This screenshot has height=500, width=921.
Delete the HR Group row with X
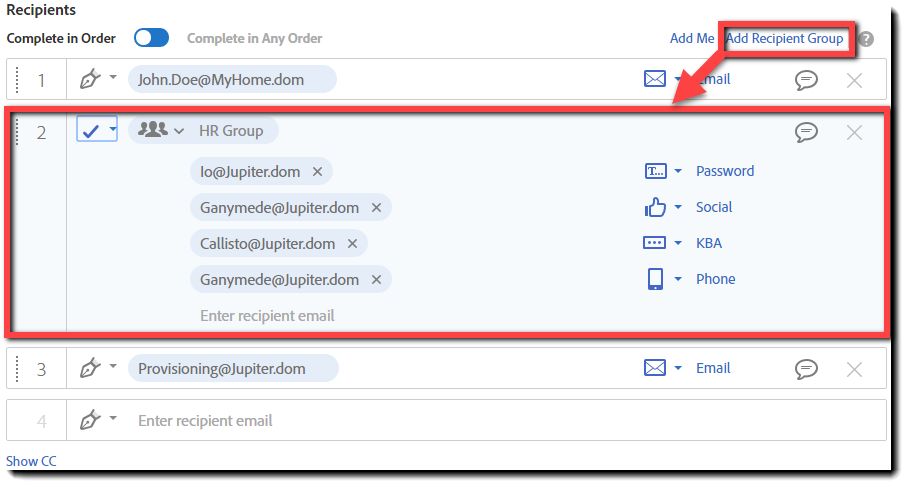click(854, 132)
